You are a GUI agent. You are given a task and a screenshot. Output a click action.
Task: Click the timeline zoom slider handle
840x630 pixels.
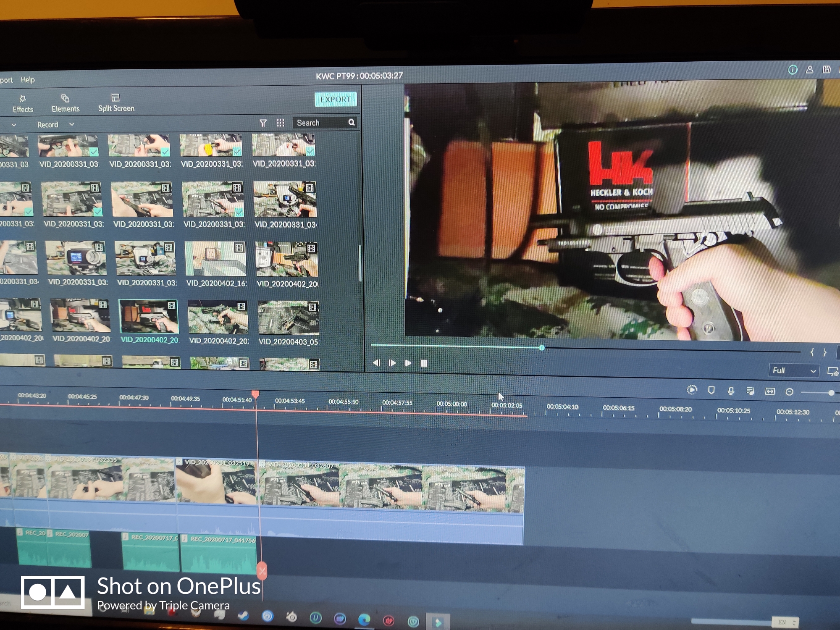(831, 393)
